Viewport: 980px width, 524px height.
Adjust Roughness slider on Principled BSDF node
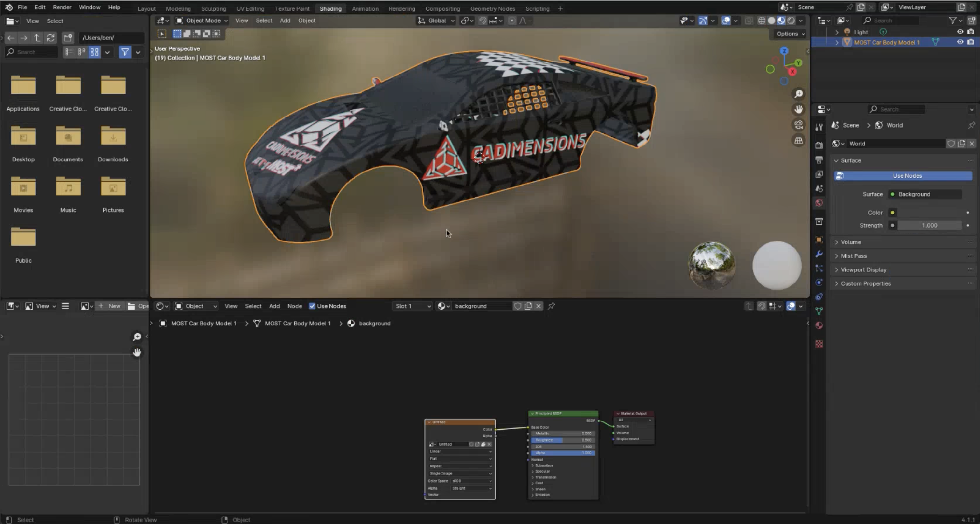pyautogui.click(x=563, y=440)
